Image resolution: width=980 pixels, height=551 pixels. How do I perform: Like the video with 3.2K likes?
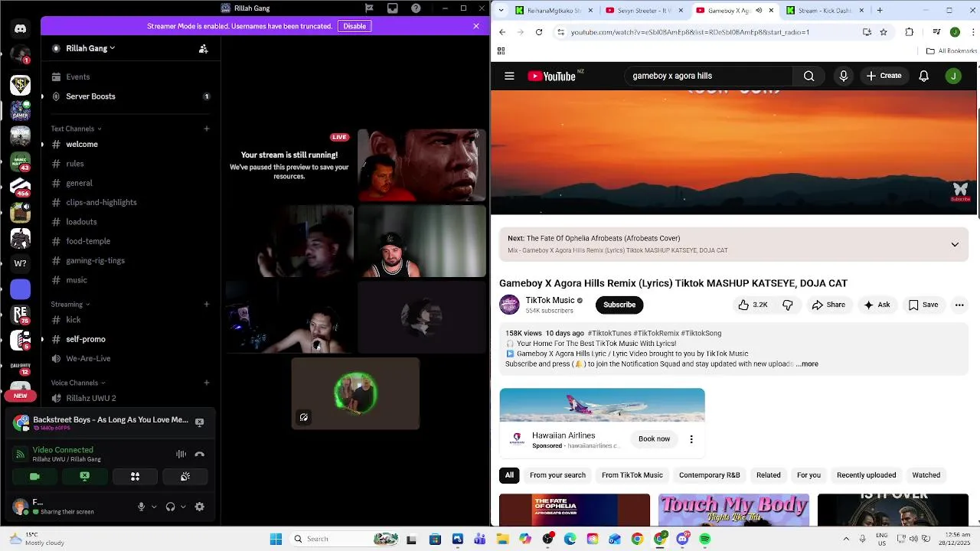753,305
